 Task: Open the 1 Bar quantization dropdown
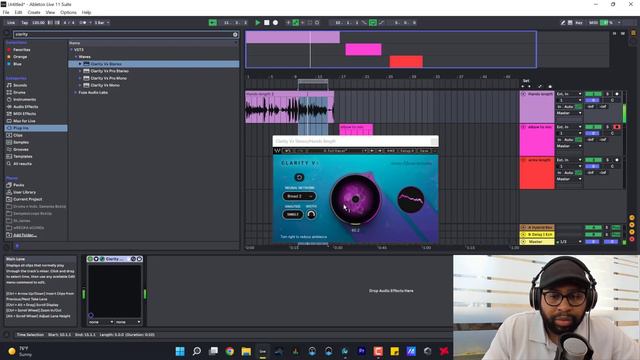(x=102, y=22)
